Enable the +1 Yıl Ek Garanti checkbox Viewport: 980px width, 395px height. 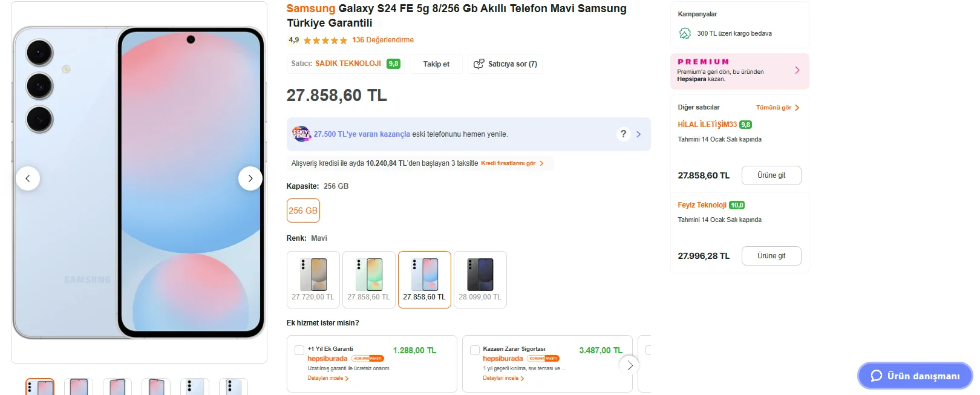(x=299, y=350)
